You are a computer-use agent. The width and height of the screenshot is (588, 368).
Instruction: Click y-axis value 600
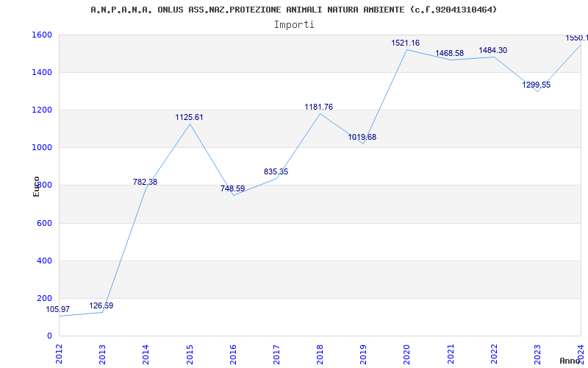pyautogui.click(x=44, y=223)
